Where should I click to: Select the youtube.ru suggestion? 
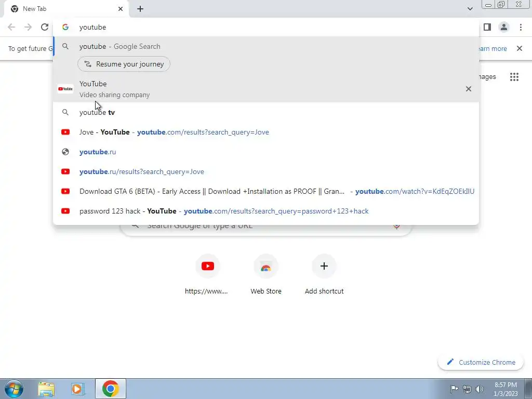266,152
